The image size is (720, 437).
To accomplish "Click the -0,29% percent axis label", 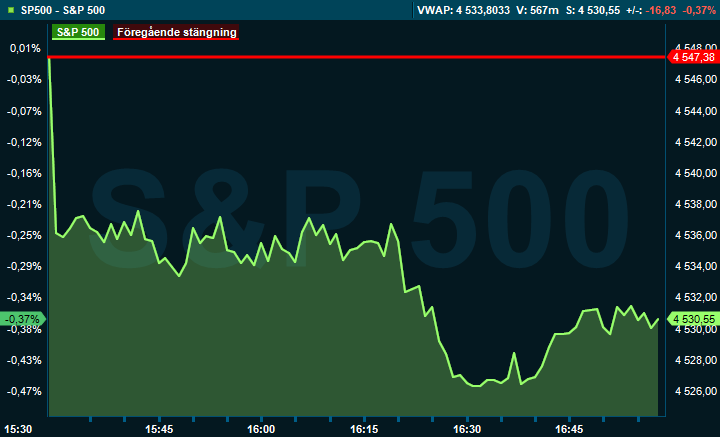I will pyautogui.click(x=24, y=266).
